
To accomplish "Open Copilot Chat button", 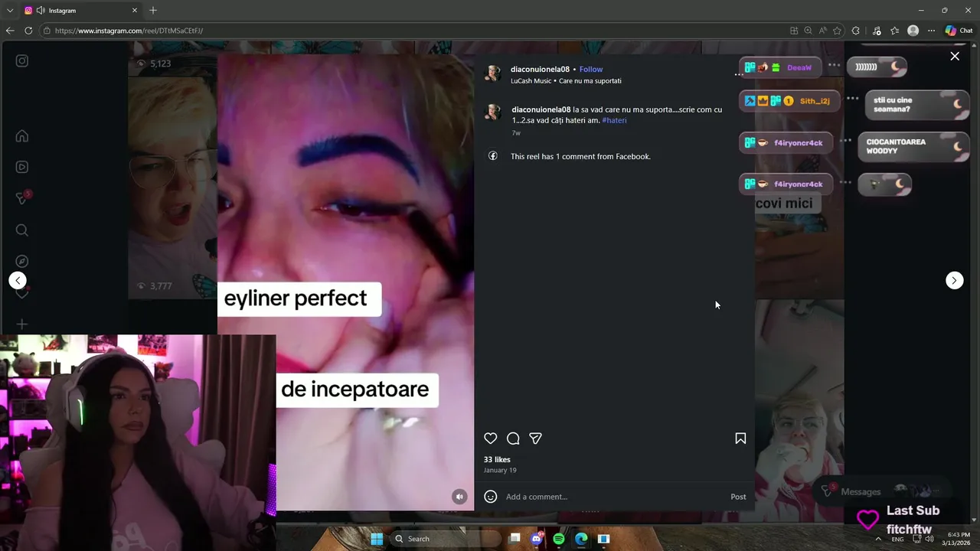I will click(x=959, y=31).
